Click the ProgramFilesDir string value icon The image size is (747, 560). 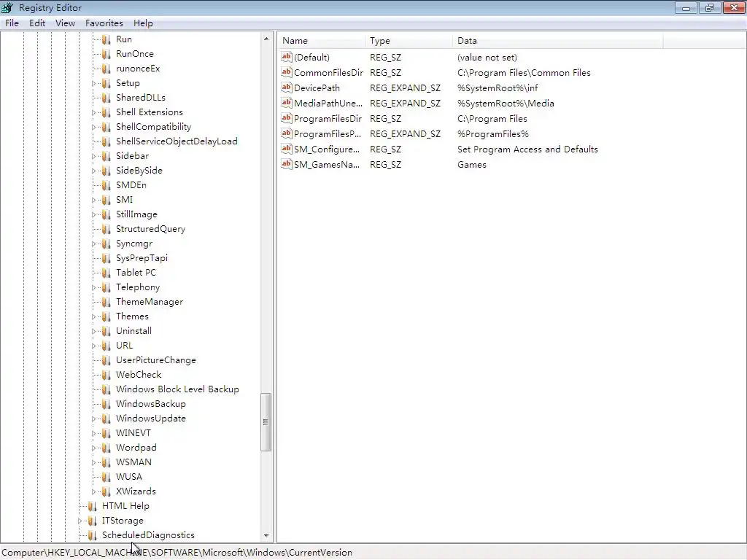286,118
